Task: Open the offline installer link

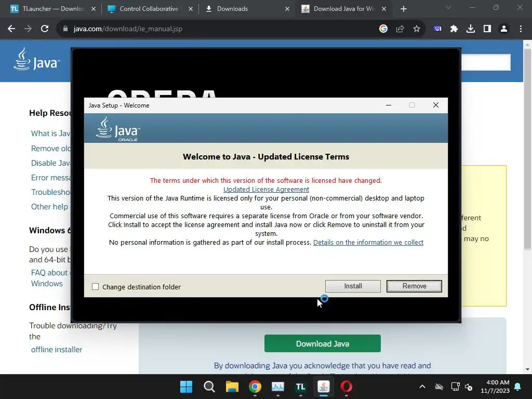Action: [56, 350]
